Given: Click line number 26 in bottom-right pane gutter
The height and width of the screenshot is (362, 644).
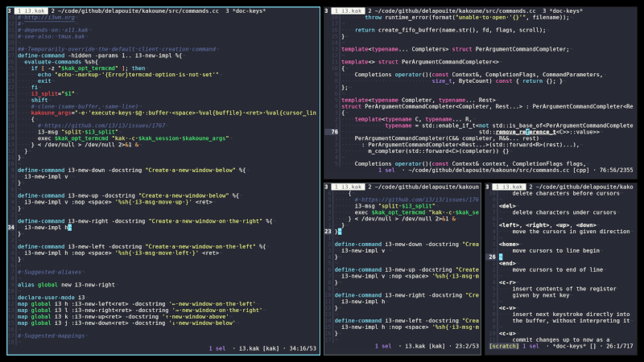Looking at the screenshot, I should coord(492,257).
